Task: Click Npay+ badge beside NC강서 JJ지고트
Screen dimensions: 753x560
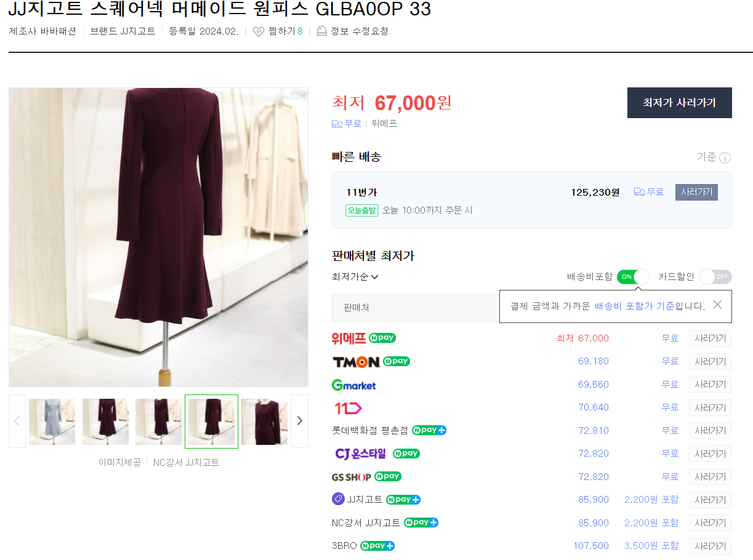Action: (421, 522)
